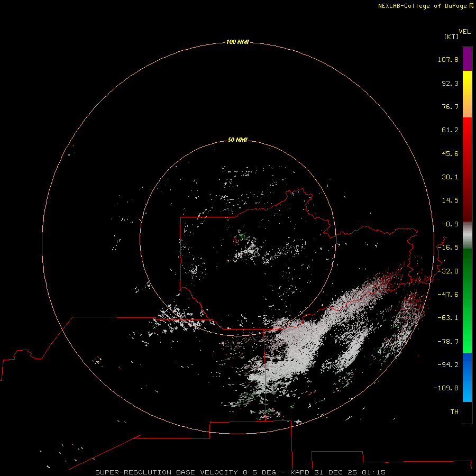476x476 pixels.
Task: Select the -63.1 velocity legend value
Action: [x=448, y=318]
